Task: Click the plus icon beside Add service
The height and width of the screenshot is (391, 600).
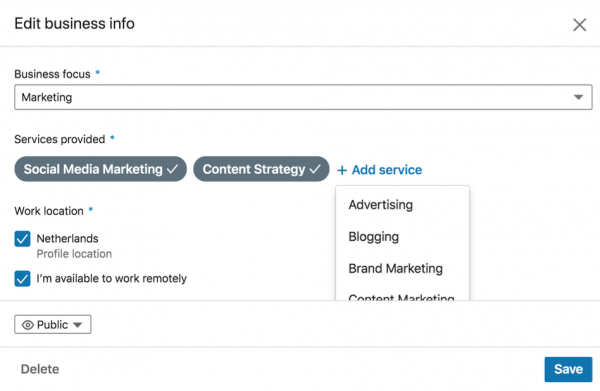Action: [342, 170]
